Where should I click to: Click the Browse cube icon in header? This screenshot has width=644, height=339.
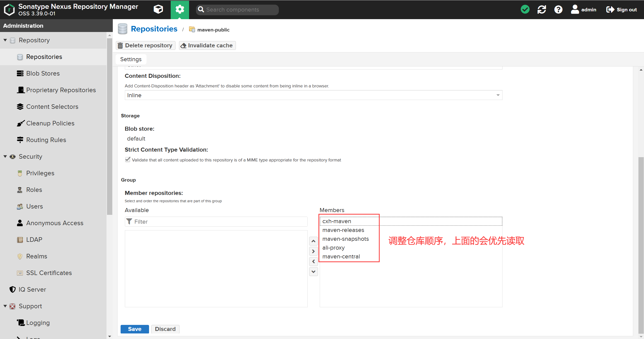[158, 10]
